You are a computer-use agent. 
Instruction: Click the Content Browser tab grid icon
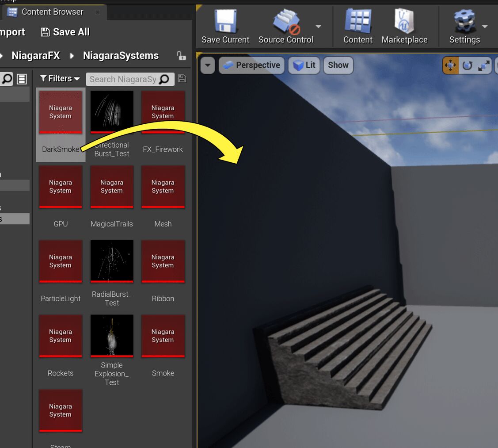(12, 12)
